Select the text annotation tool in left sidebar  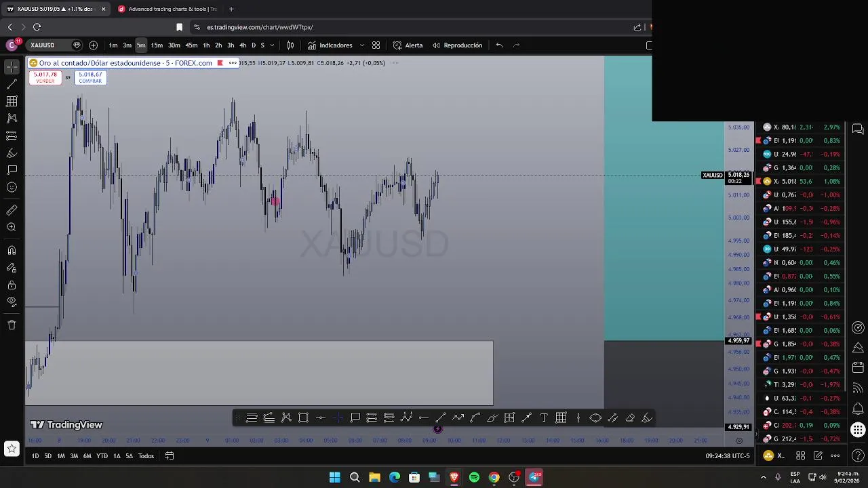[12, 170]
